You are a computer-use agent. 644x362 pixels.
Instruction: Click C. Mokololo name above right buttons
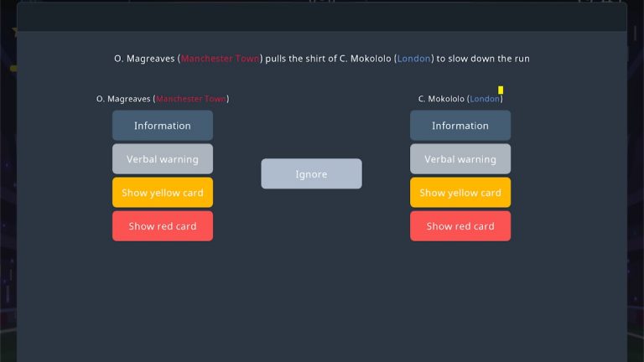[x=441, y=99]
